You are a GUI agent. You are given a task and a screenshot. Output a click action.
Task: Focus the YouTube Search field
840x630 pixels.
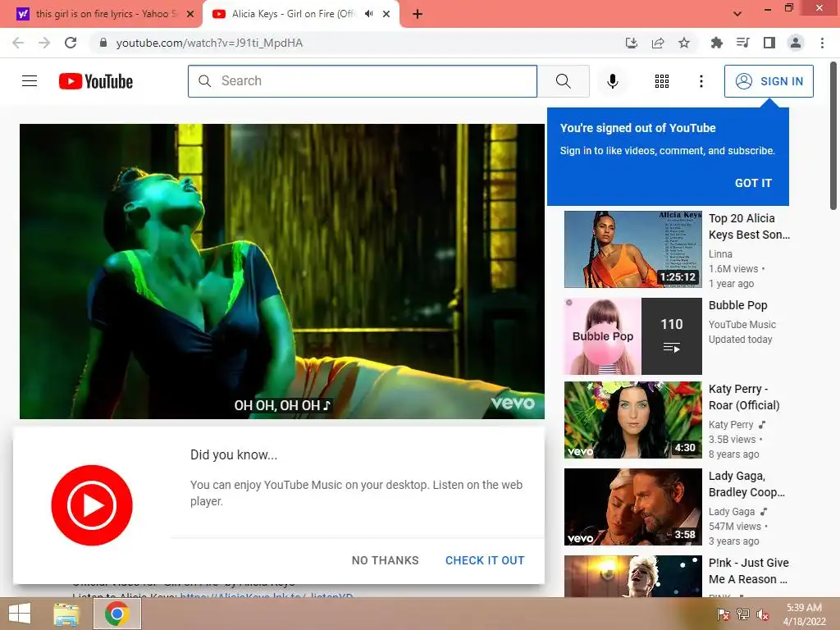point(363,81)
